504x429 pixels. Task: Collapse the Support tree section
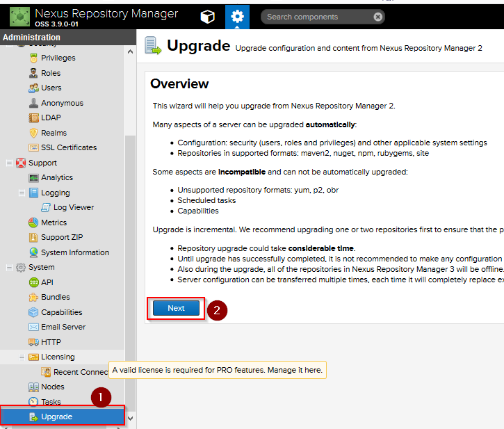(9, 163)
